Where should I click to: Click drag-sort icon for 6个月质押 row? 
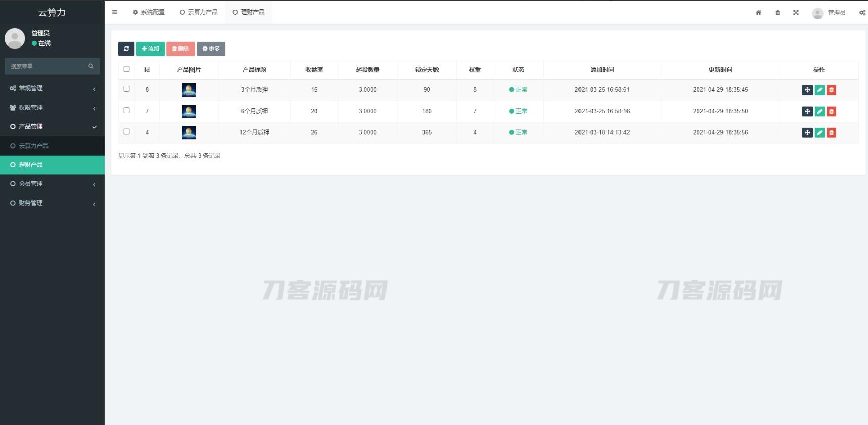click(807, 111)
